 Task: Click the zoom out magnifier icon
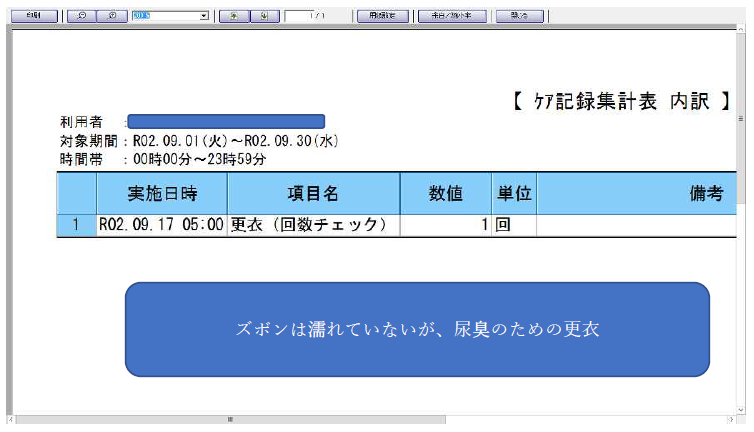pyautogui.click(x=81, y=16)
